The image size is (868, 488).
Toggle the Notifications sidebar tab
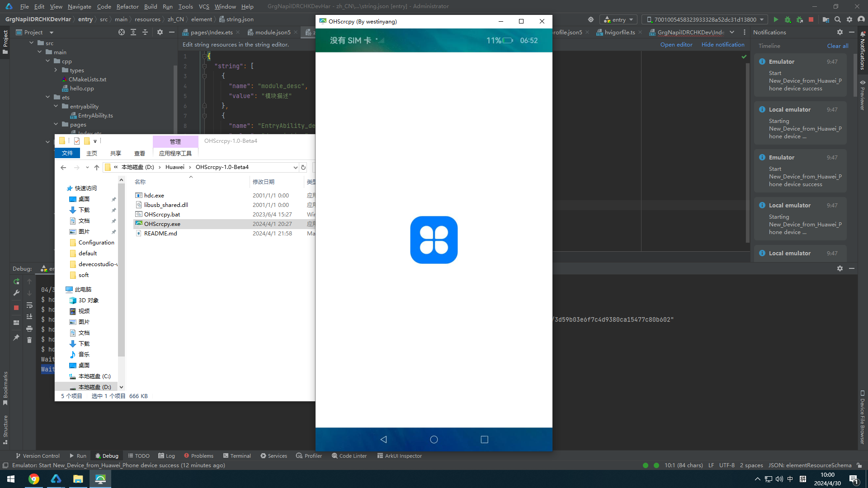point(863,50)
